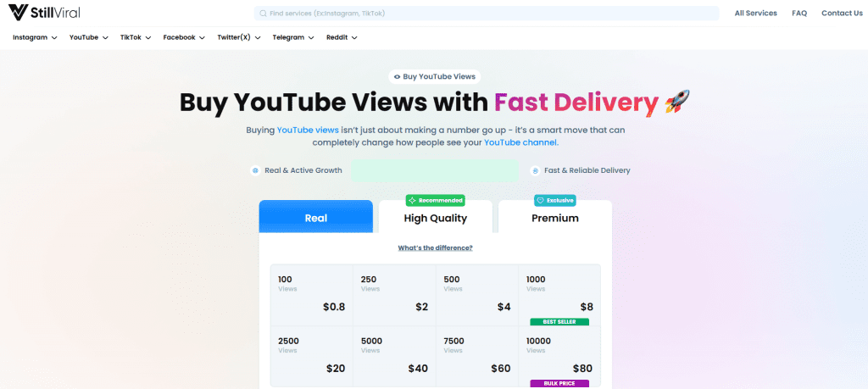Expand the Instagram dropdown menu
Screen dimensions: 868x389
35,37
